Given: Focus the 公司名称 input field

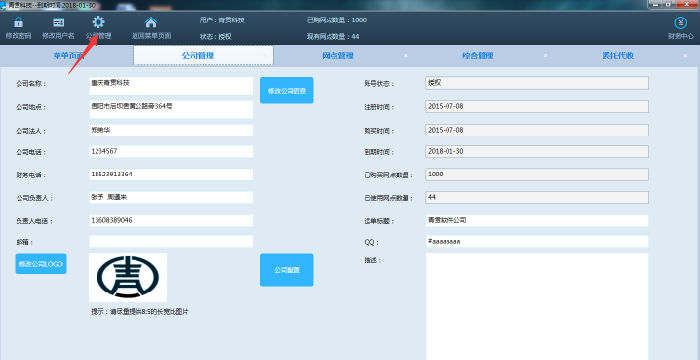Looking at the screenshot, I should [171, 86].
